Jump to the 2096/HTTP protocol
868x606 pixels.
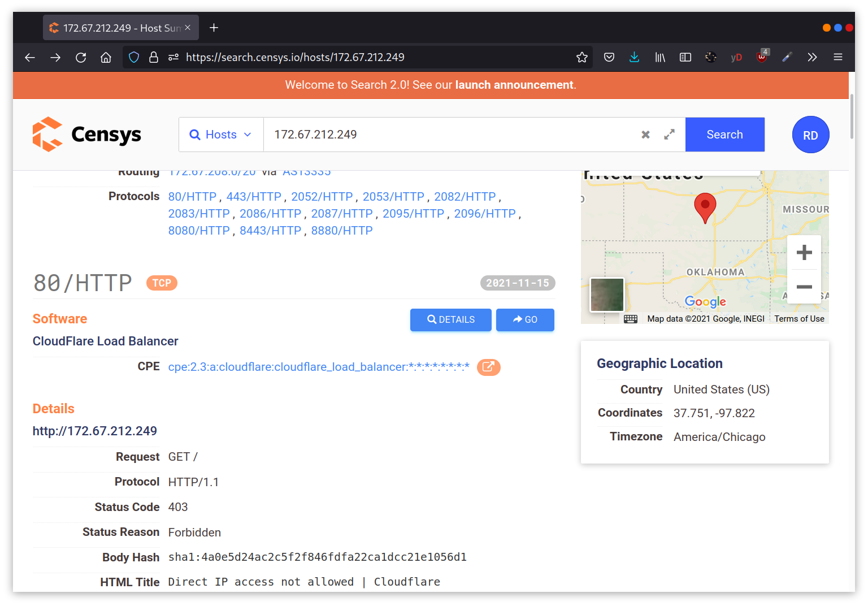(x=485, y=214)
